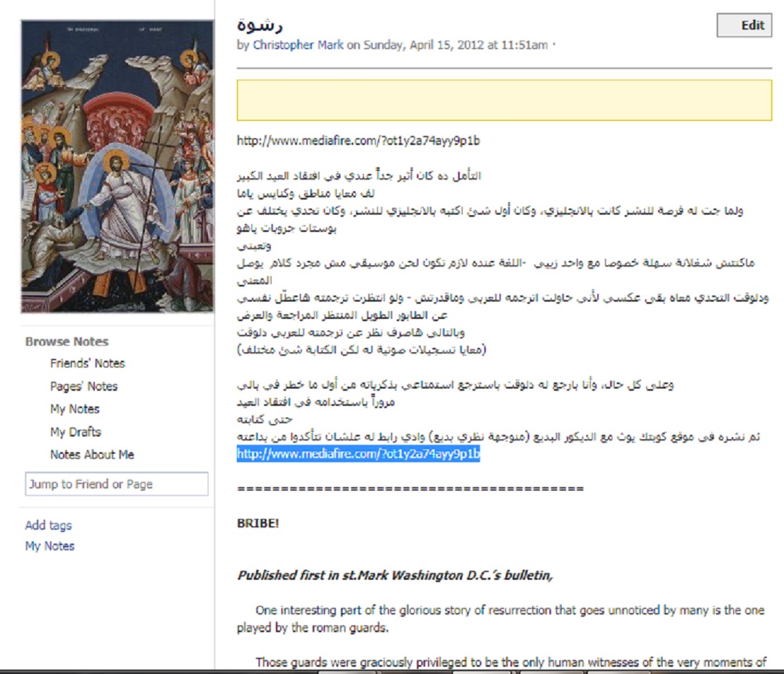Click the resurrection icon image thumbnail
The height and width of the screenshot is (674, 784).
click(x=117, y=166)
